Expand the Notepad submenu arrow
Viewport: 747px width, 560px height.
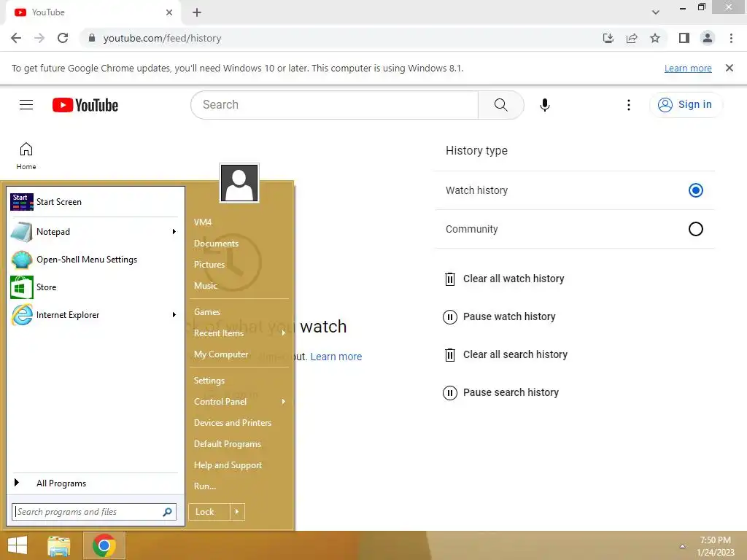174,232
